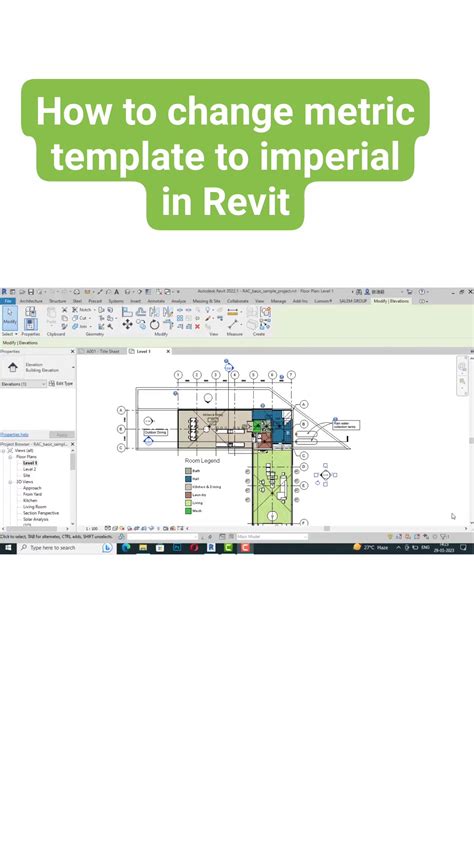Click the Mirror Pick Axis tool
Screen dimensions: 474x842
click(x=154, y=311)
